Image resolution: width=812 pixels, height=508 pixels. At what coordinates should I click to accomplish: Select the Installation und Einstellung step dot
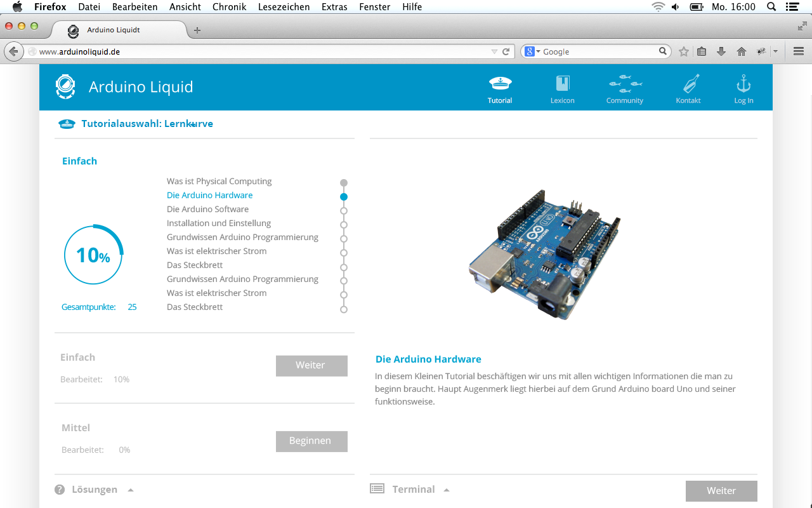[344, 225]
